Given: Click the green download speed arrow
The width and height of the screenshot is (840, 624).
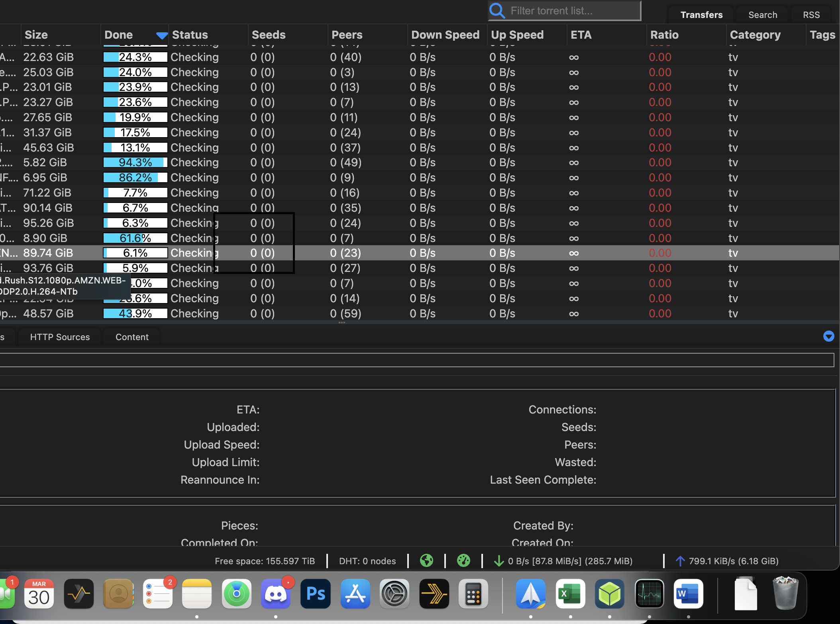Looking at the screenshot, I should [x=499, y=561].
